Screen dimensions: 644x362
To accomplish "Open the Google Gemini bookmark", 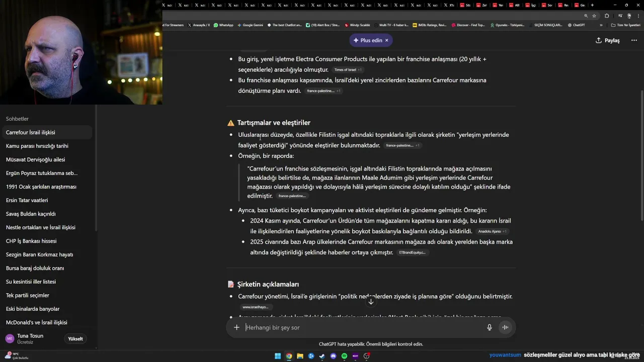I will coord(250,25).
